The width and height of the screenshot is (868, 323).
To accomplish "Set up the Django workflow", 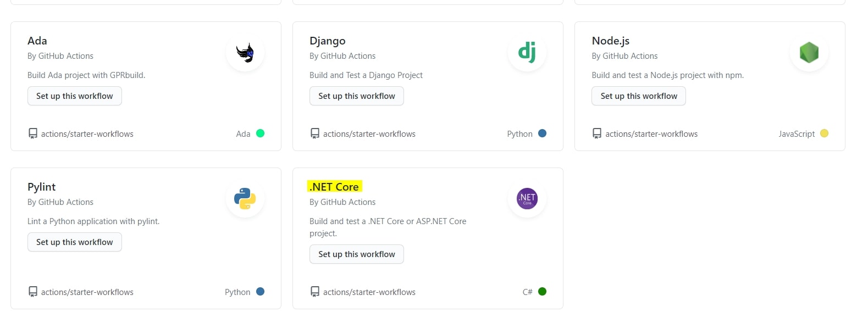I will pyautogui.click(x=357, y=96).
